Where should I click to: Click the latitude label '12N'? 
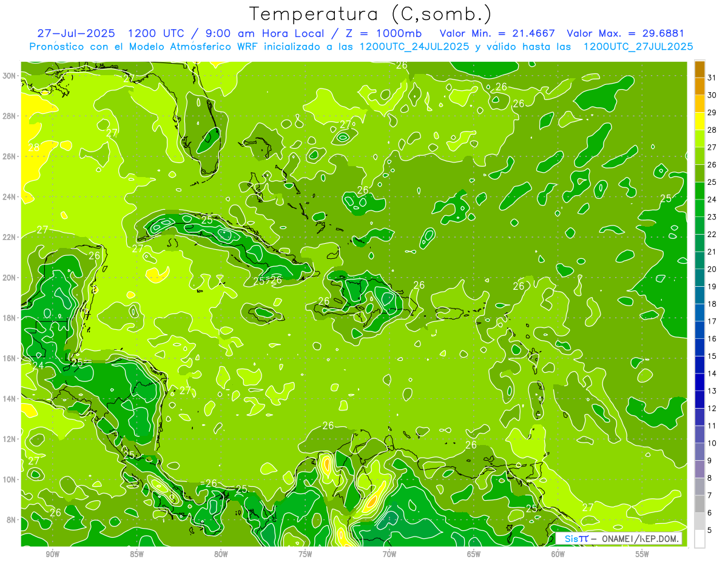[x=9, y=439]
